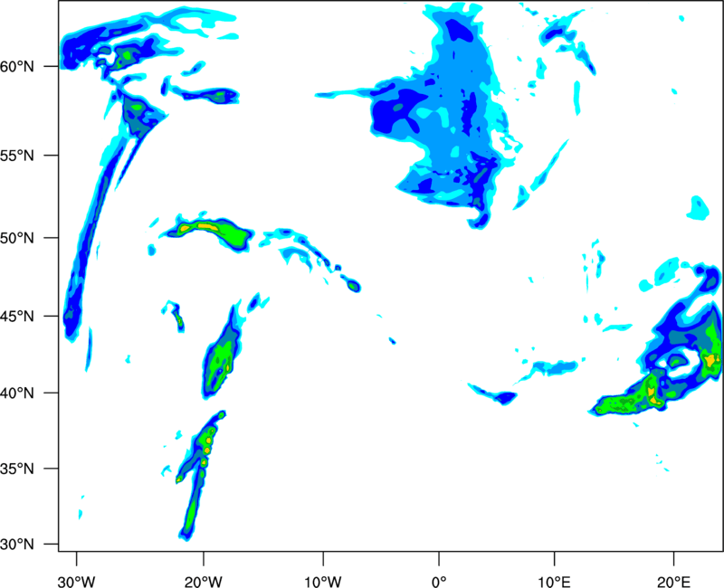Click the 30°W longitude label
The width and height of the screenshot is (724, 588).
[x=77, y=582]
